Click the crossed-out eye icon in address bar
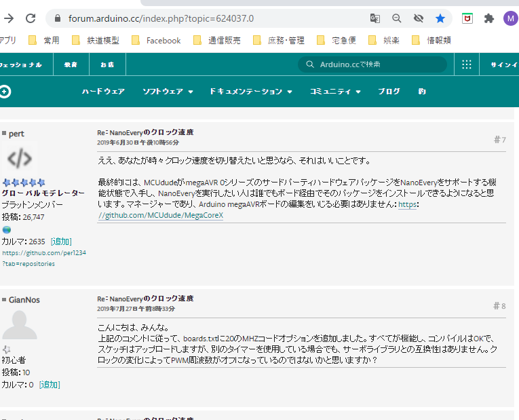Viewport: 519px width, 420px height. (x=419, y=18)
